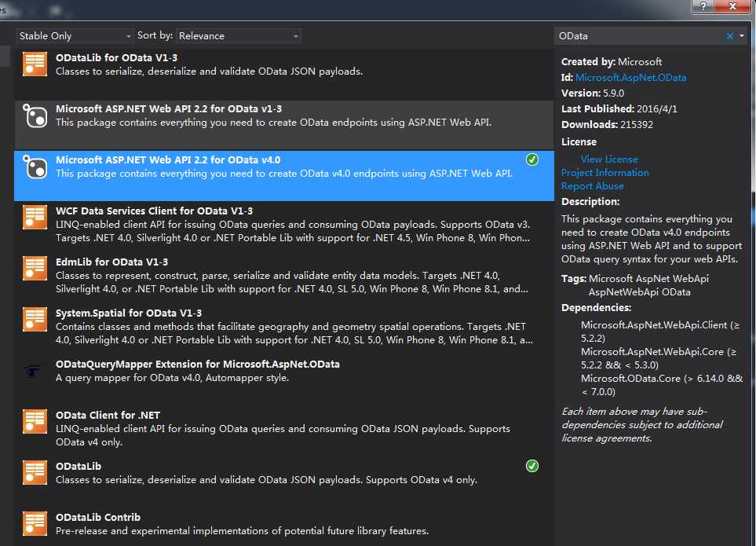Open the Stable Only filter dropdown
Viewport: 756px width, 546px height.
coord(75,36)
